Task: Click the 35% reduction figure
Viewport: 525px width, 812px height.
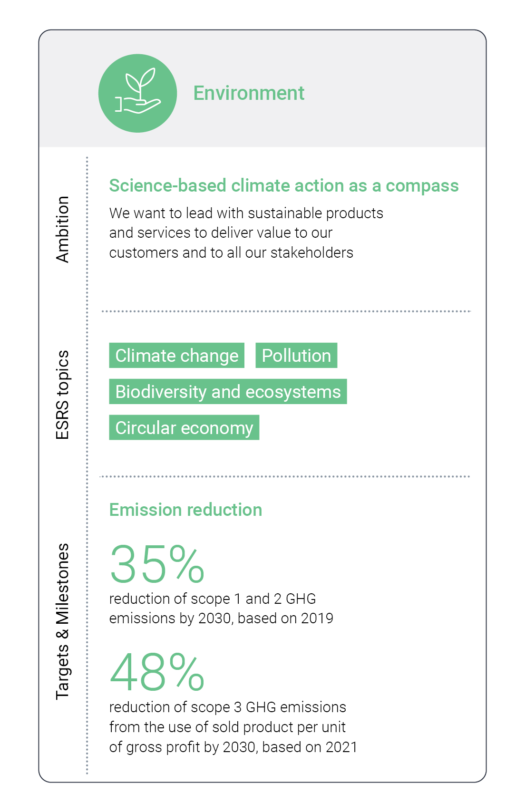Action: click(x=157, y=564)
